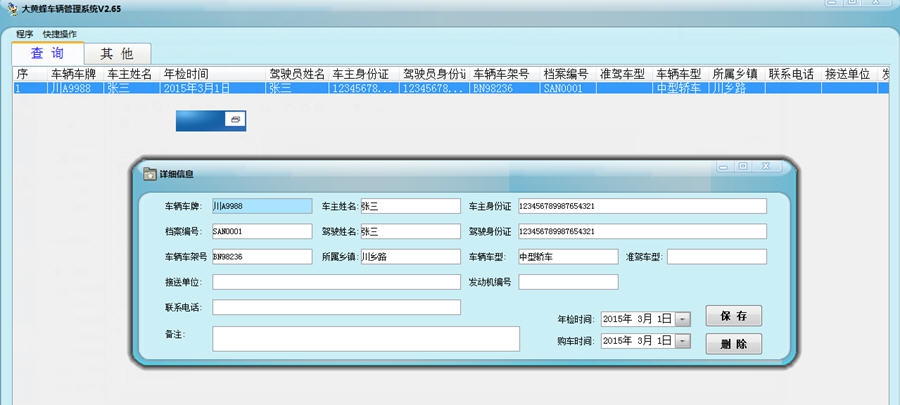Click the 接送单位 input field
This screenshot has width=900, height=405.
pos(336,282)
